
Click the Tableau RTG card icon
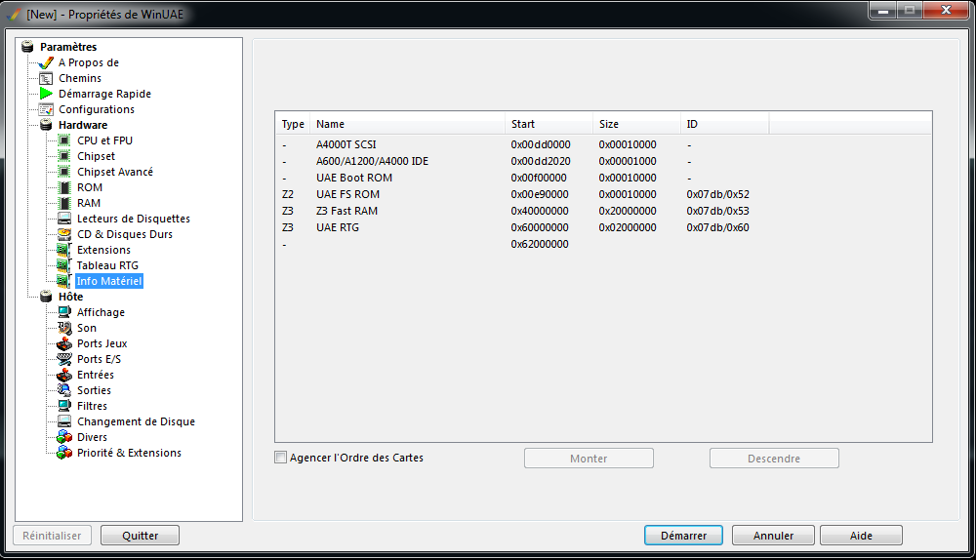click(64, 265)
